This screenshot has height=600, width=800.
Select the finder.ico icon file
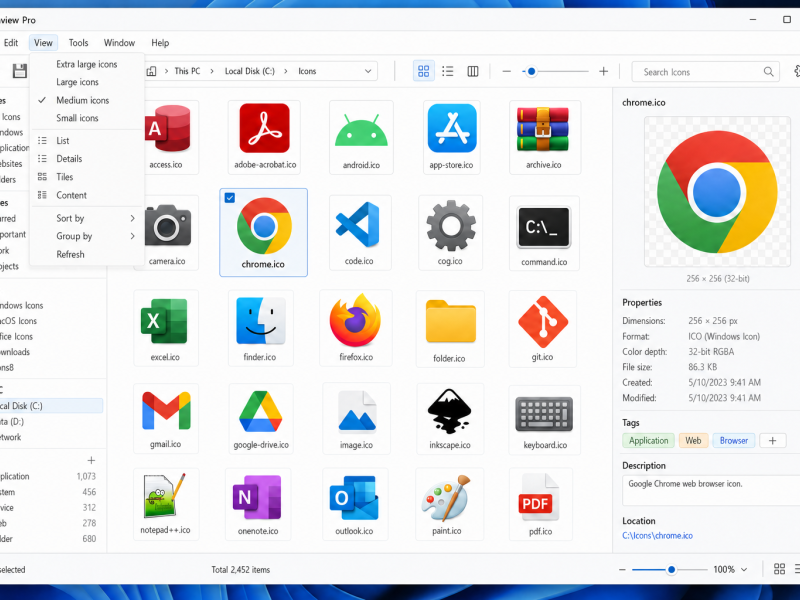point(260,328)
